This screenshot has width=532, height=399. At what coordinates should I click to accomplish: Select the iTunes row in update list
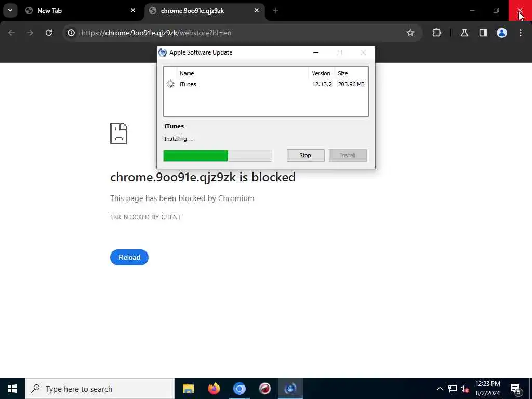tap(265, 84)
